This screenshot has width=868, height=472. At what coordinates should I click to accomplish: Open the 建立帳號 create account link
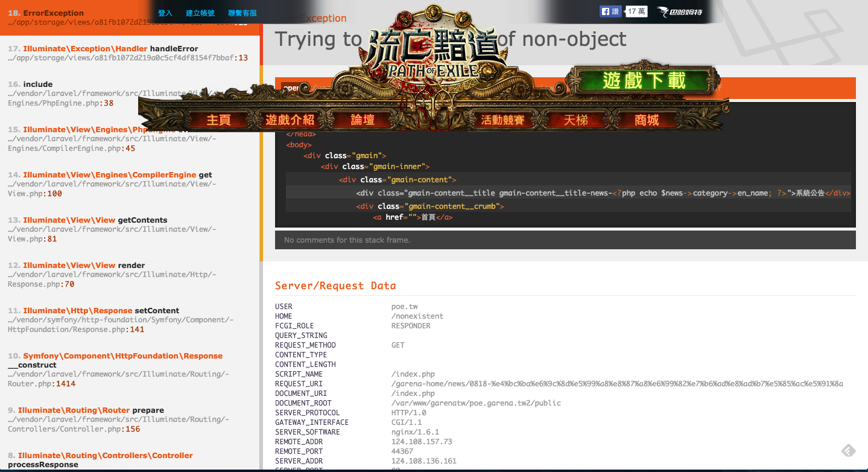200,13
